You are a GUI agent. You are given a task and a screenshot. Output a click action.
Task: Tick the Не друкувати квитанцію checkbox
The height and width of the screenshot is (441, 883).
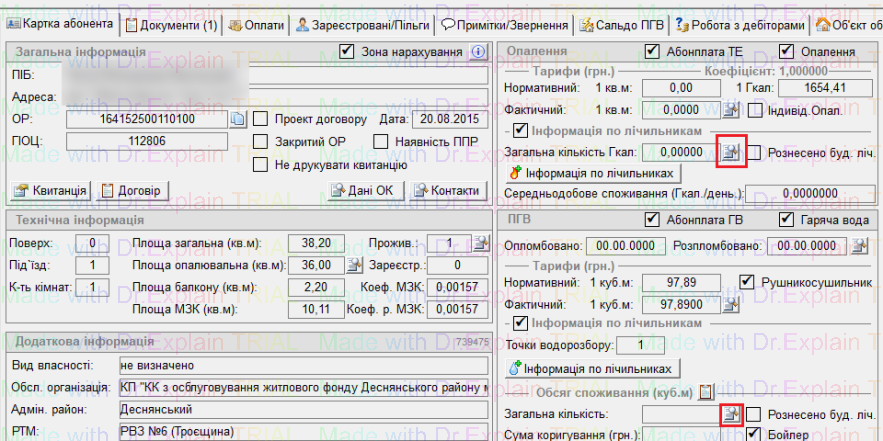pyautogui.click(x=261, y=165)
